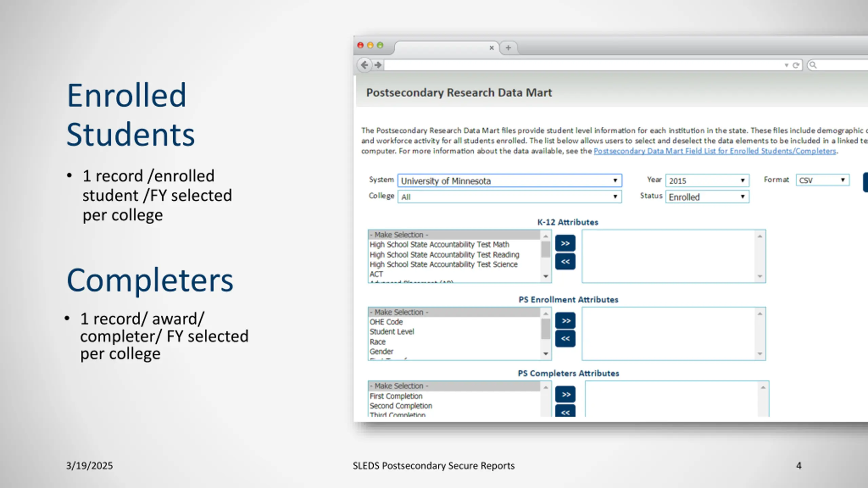Add PS Completers attribute with >> button
This screenshot has height=488, width=868.
565,394
